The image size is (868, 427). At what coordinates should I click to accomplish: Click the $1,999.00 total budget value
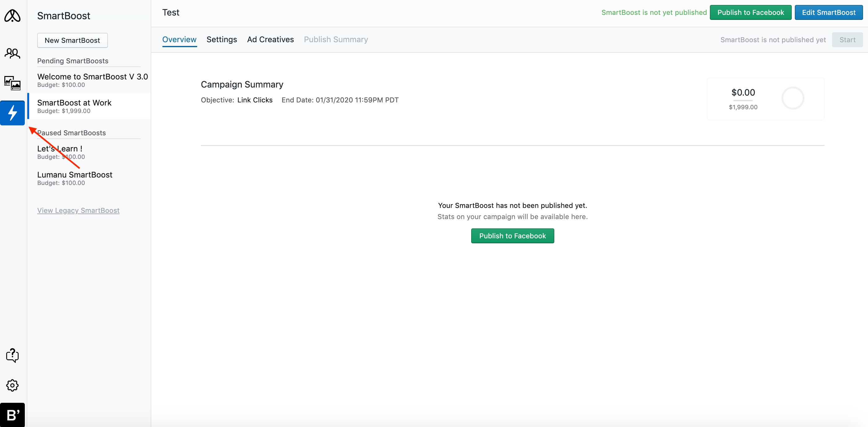(743, 107)
